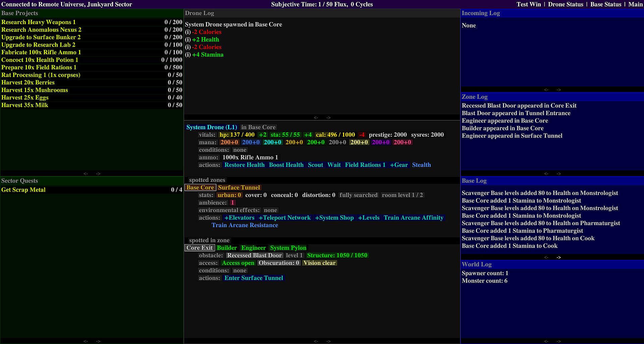This screenshot has height=344, width=644.
Task: Open Base Status in the top bar
Action: pos(605,4)
